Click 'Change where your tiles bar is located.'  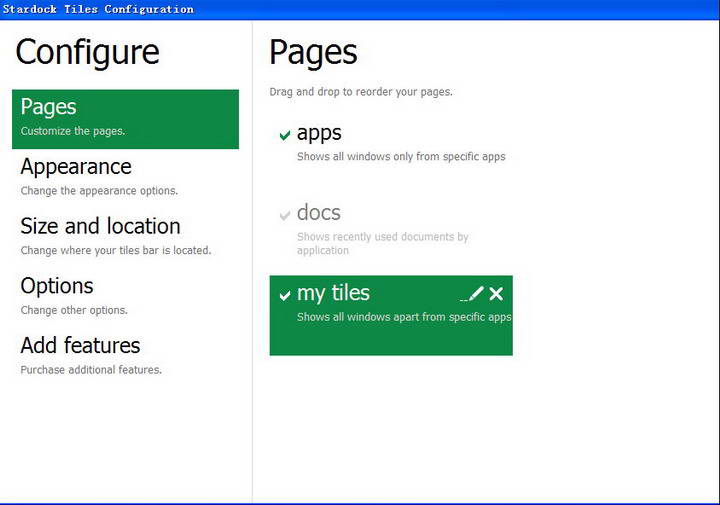click(x=116, y=250)
